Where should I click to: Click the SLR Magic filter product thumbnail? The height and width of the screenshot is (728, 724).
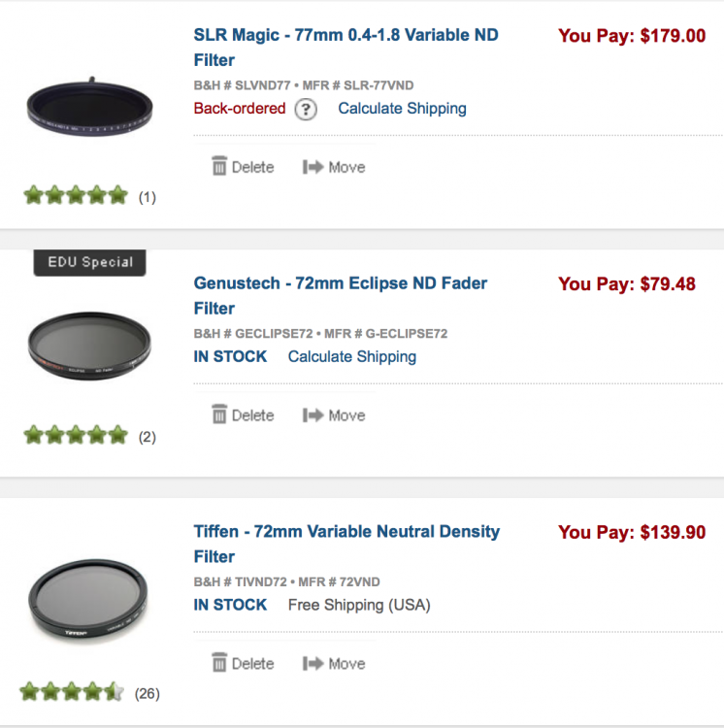[89, 107]
